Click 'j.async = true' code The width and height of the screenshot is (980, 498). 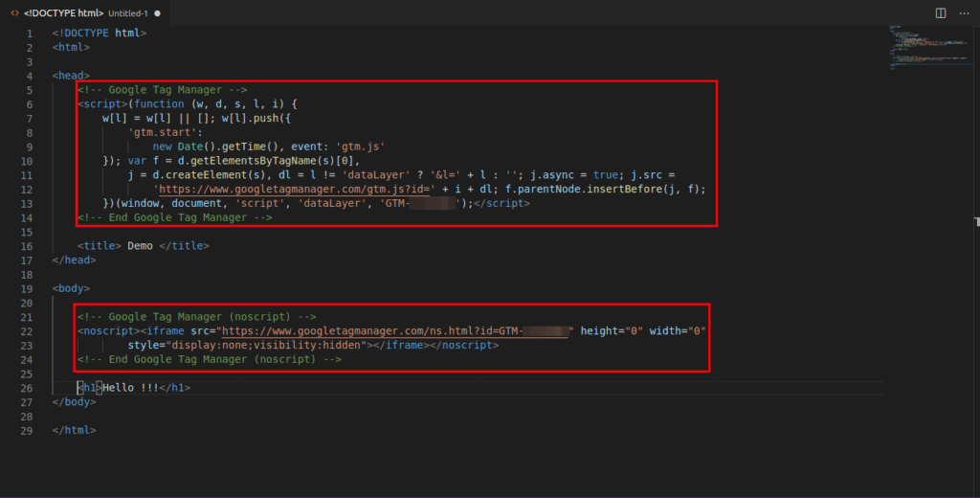(x=574, y=174)
